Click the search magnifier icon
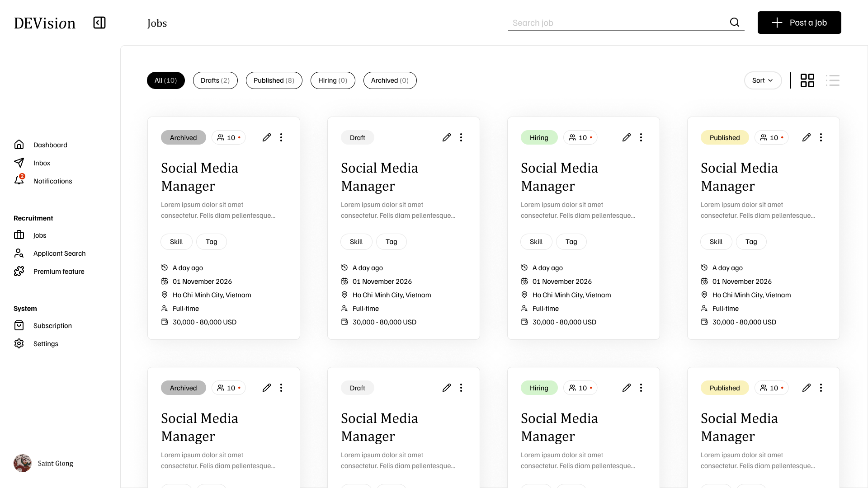Screen dimensions: 868x488 click(734, 22)
